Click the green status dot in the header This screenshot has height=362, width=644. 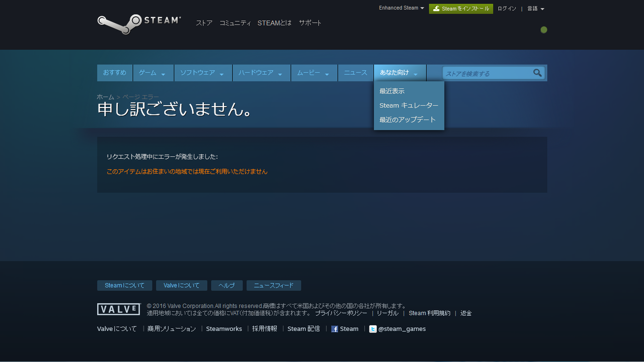tap(544, 30)
